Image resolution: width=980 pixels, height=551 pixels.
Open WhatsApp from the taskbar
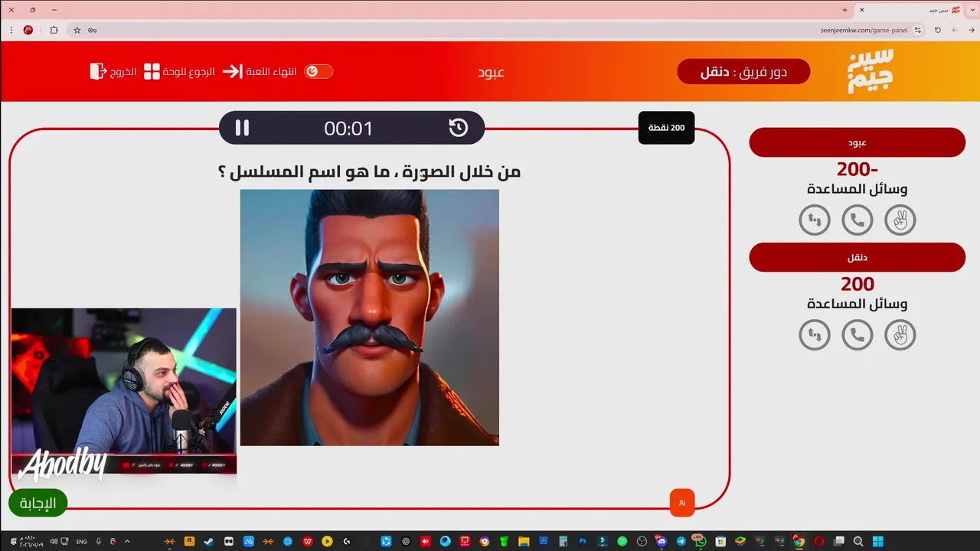click(x=701, y=541)
